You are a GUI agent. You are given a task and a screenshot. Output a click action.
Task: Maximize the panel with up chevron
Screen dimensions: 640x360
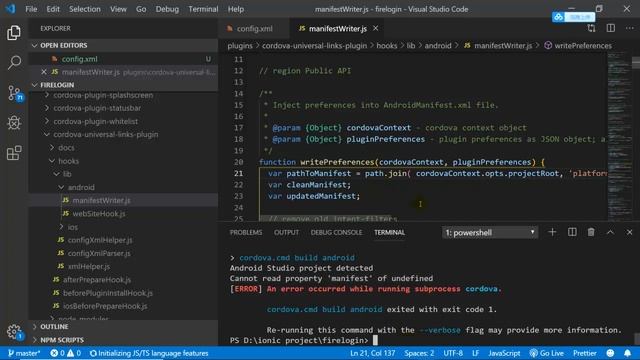point(610,232)
